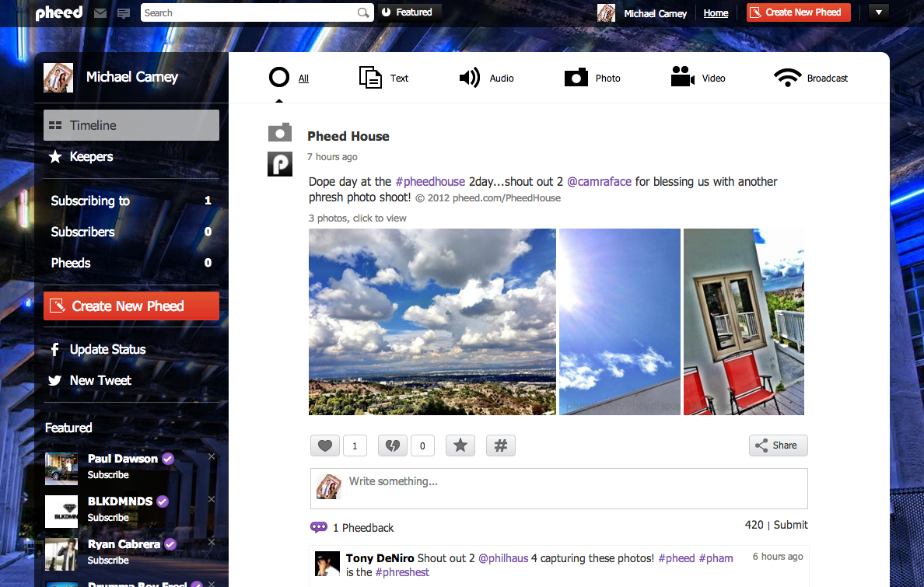The image size is (924, 587).
Task: Go to the Home link
Action: 716,13
